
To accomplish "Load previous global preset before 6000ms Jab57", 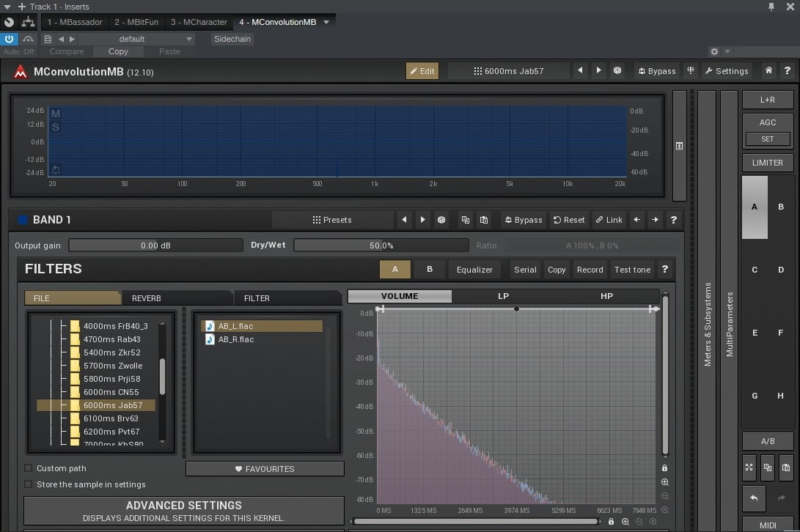I will point(580,70).
